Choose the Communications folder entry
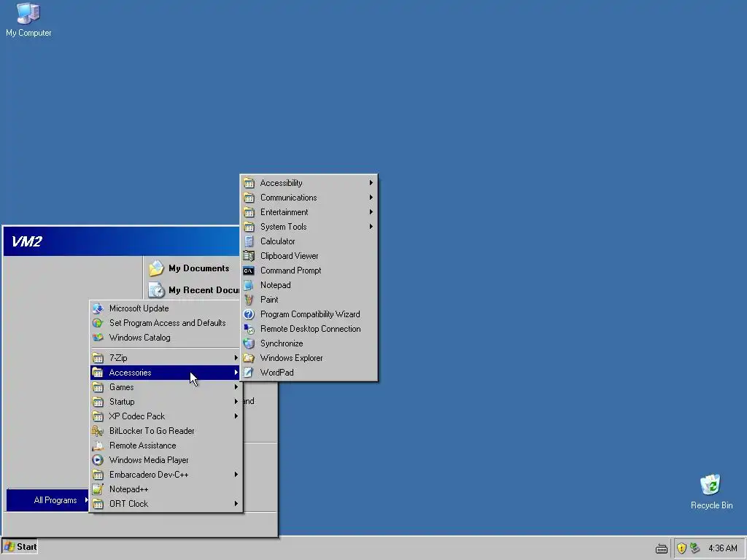 (309, 198)
